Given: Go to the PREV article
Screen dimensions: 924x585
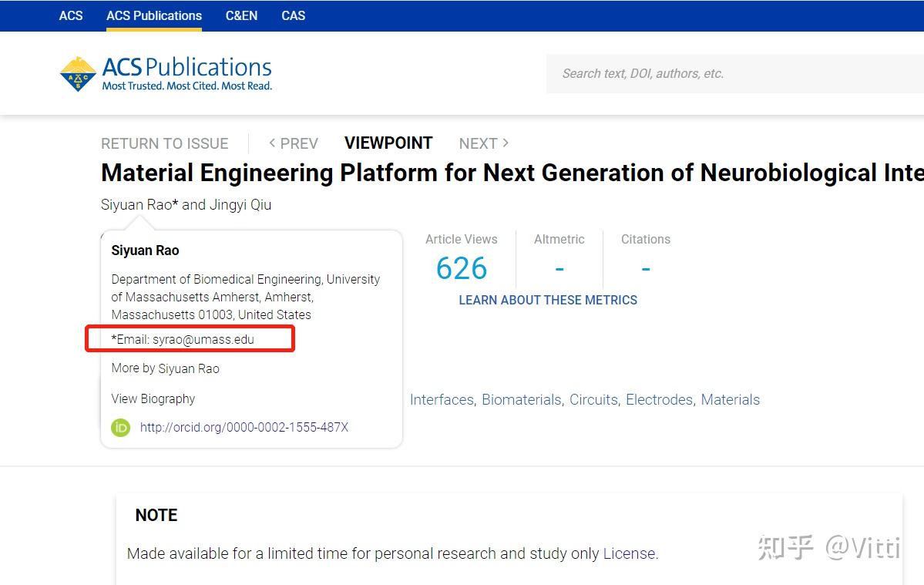Looking at the screenshot, I should (x=294, y=144).
